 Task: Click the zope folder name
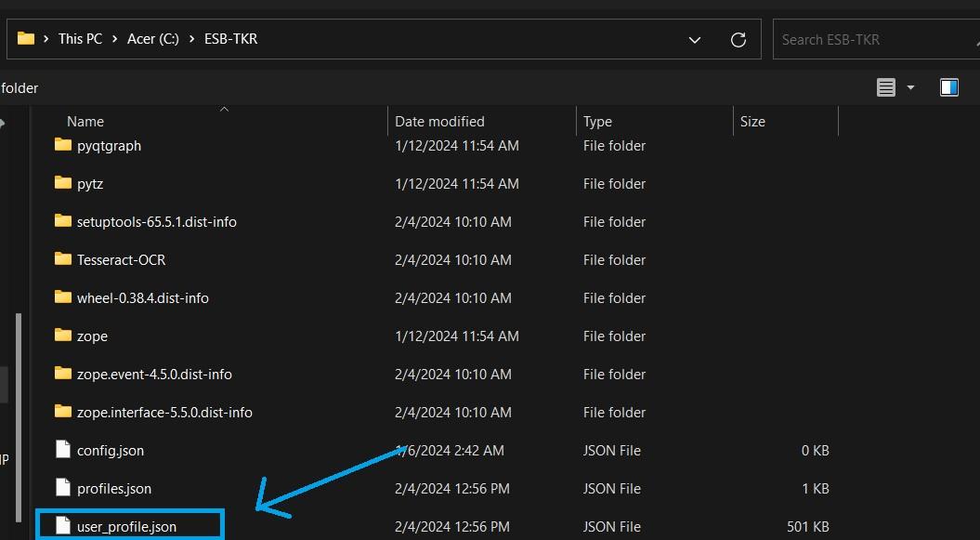click(92, 336)
